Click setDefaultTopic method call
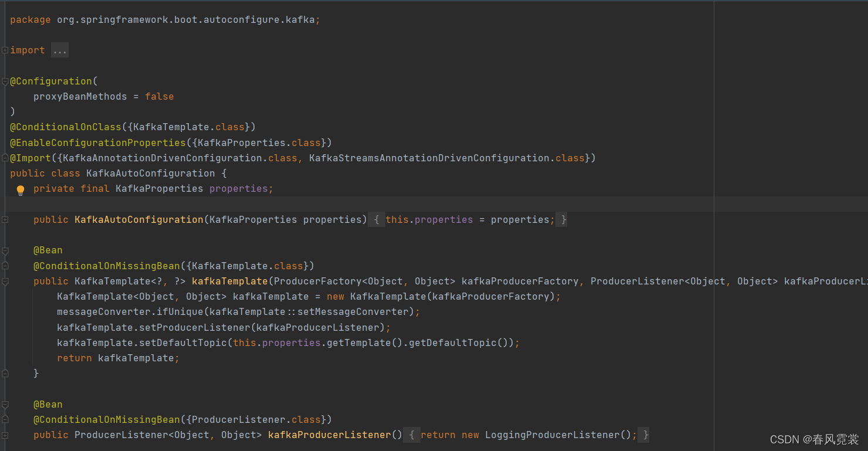This screenshot has width=868, height=451. (183, 343)
